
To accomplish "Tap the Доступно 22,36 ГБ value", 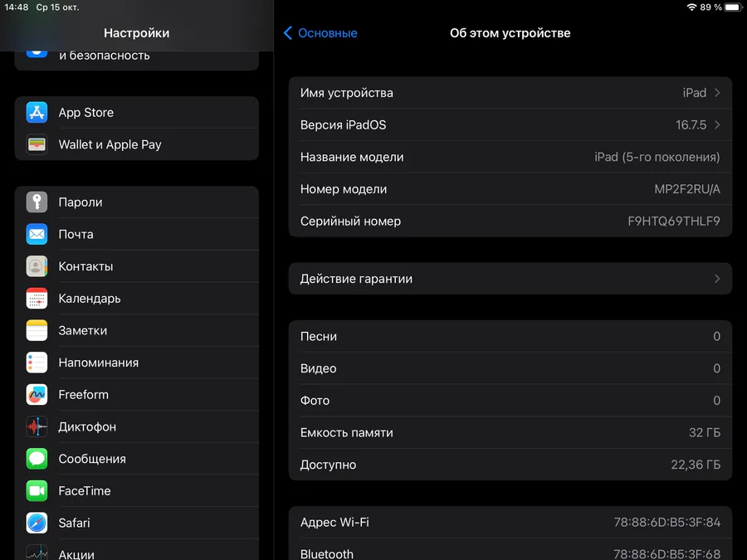I will click(695, 465).
